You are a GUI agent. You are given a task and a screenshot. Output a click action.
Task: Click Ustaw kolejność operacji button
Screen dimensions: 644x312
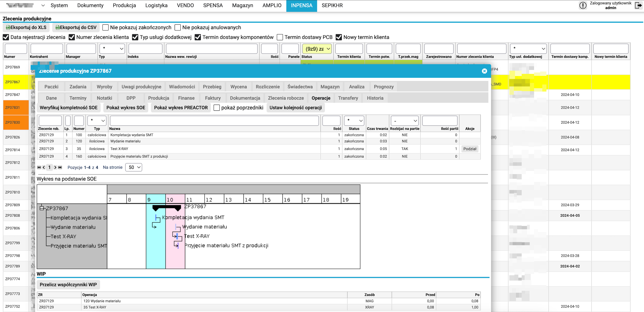tap(295, 108)
